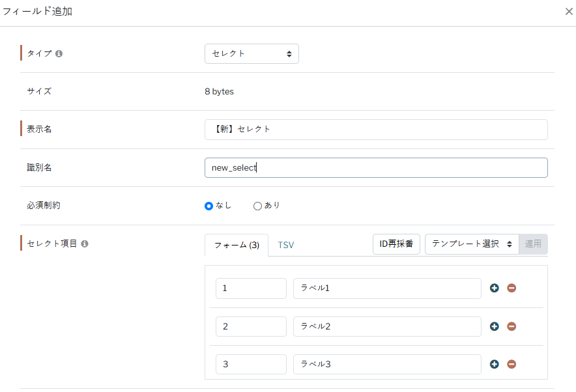
Task: Remove the ラベル2 row with minus icon
Action: point(511,326)
